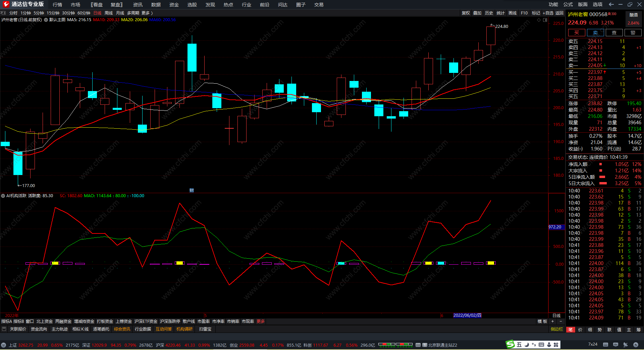Open the 模板 template menu
Screen dimensions: 644x350
(x=542, y=321)
